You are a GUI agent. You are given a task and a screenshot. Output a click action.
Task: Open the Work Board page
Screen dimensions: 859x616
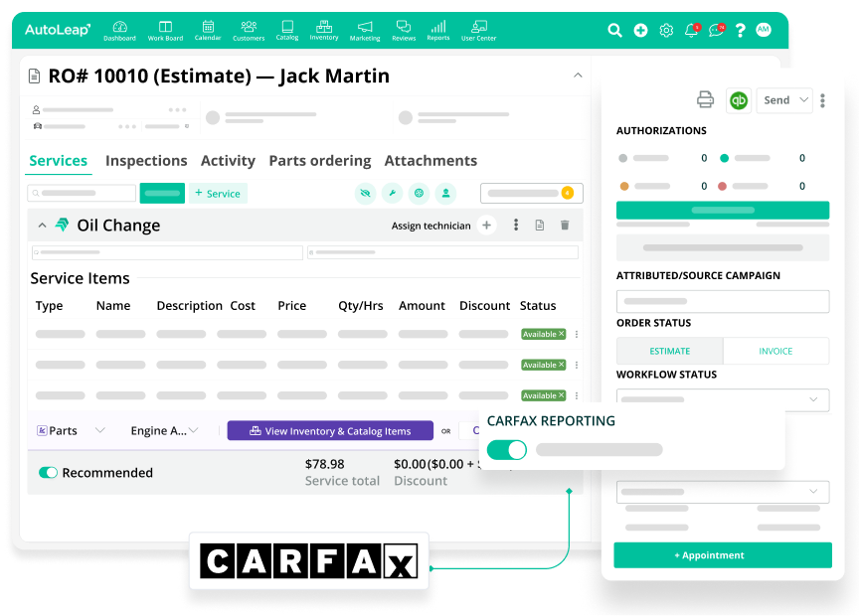coord(165,31)
